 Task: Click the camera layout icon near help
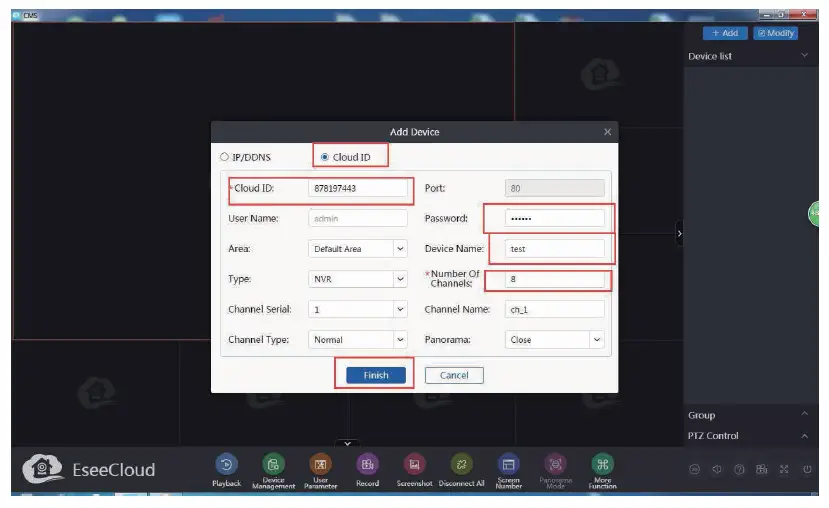(761, 469)
